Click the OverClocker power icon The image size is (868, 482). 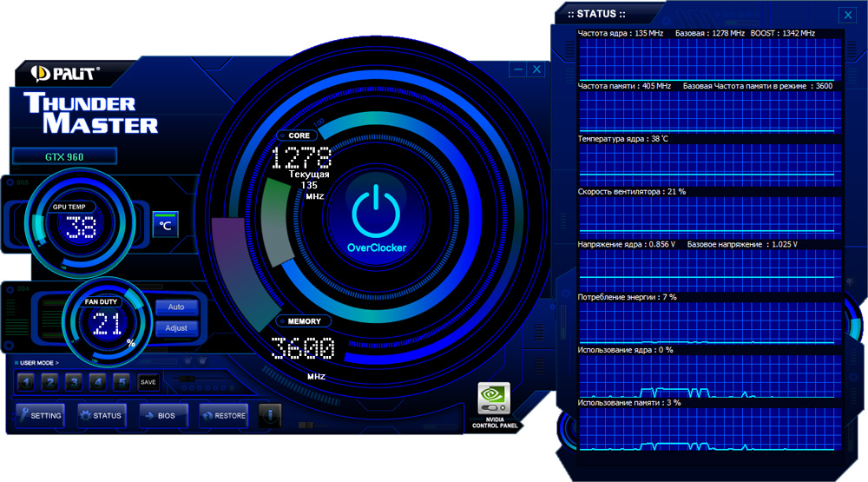click(377, 212)
